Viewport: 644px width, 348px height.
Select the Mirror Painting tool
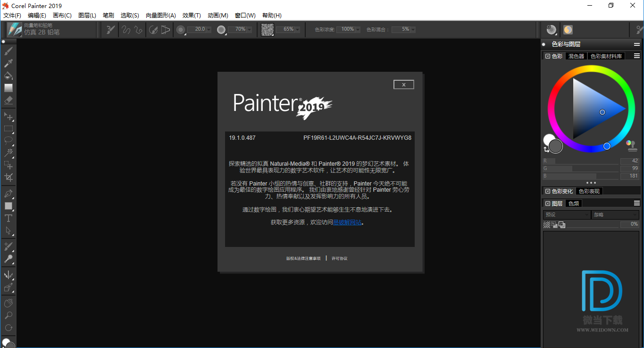(x=8, y=275)
